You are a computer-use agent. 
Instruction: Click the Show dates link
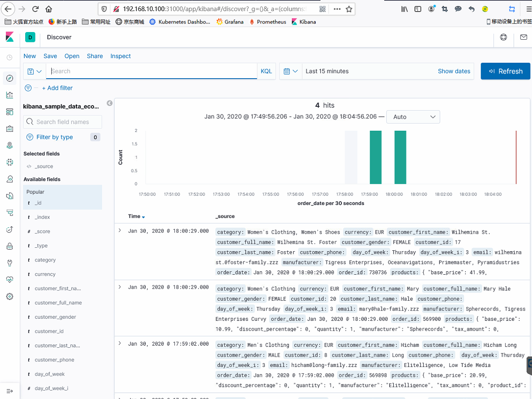pos(454,71)
